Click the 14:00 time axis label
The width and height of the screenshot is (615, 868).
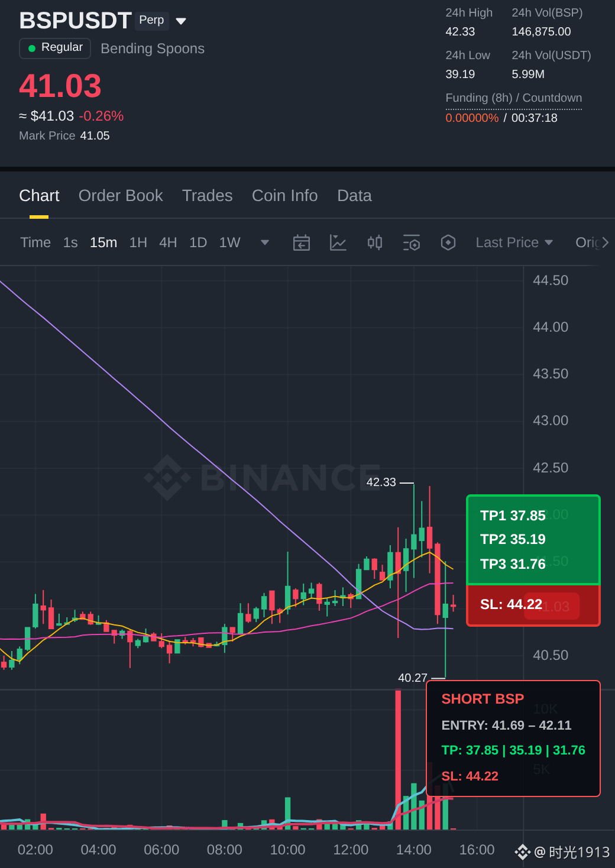[x=414, y=850]
